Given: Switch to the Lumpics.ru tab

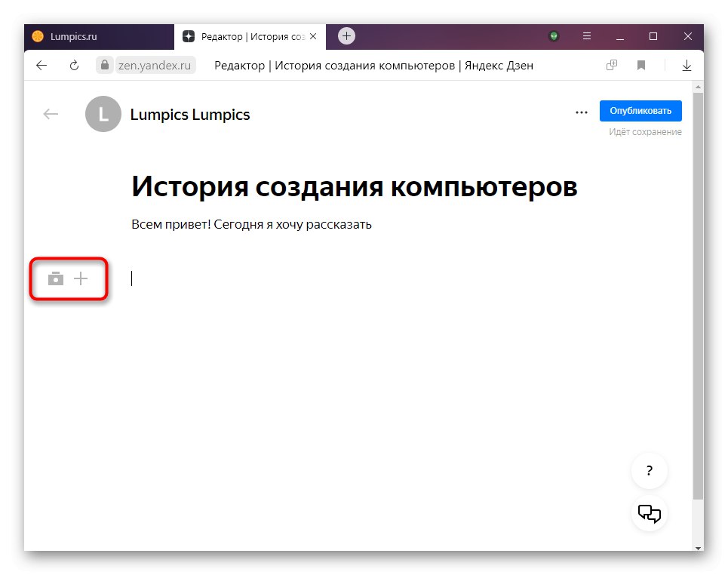Looking at the screenshot, I should 98,35.
